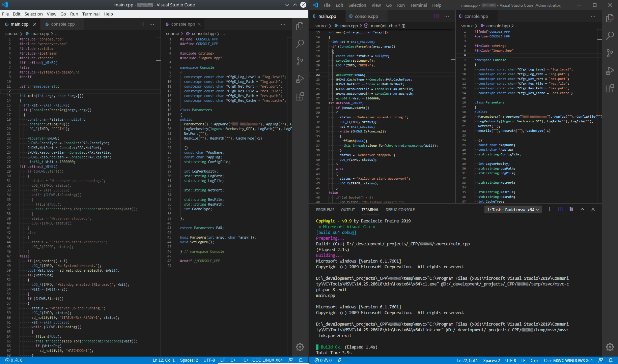Open Search in the right window's activity bar
Screen dimensions: 618x364
click(610, 36)
